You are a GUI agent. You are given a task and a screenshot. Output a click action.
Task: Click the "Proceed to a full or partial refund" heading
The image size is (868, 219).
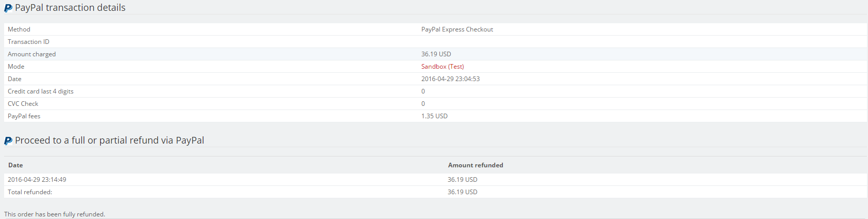tap(109, 140)
